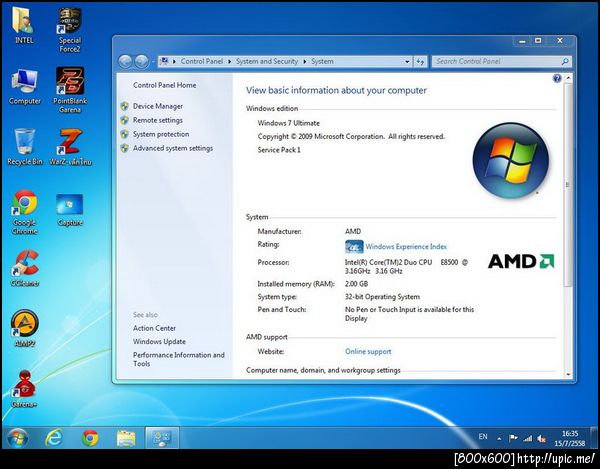The height and width of the screenshot is (469, 600).
Task: Open the Help question mark icon
Action: point(557,78)
